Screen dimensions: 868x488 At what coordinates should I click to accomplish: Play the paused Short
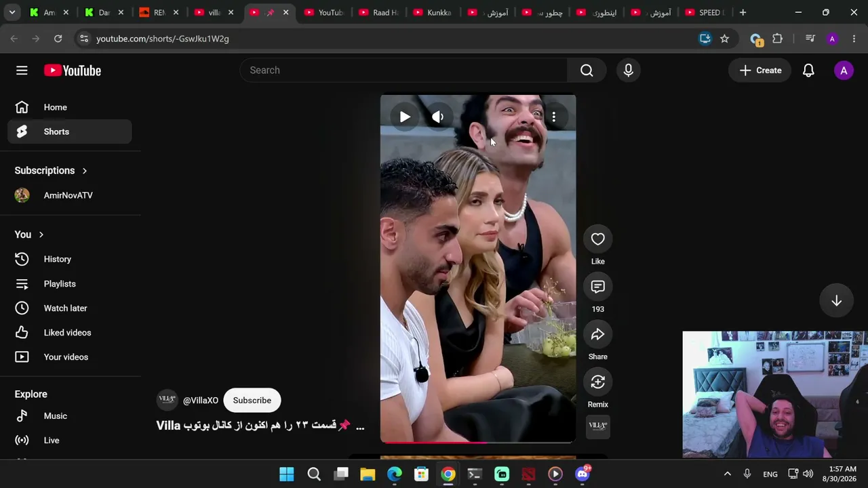pyautogui.click(x=405, y=117)
